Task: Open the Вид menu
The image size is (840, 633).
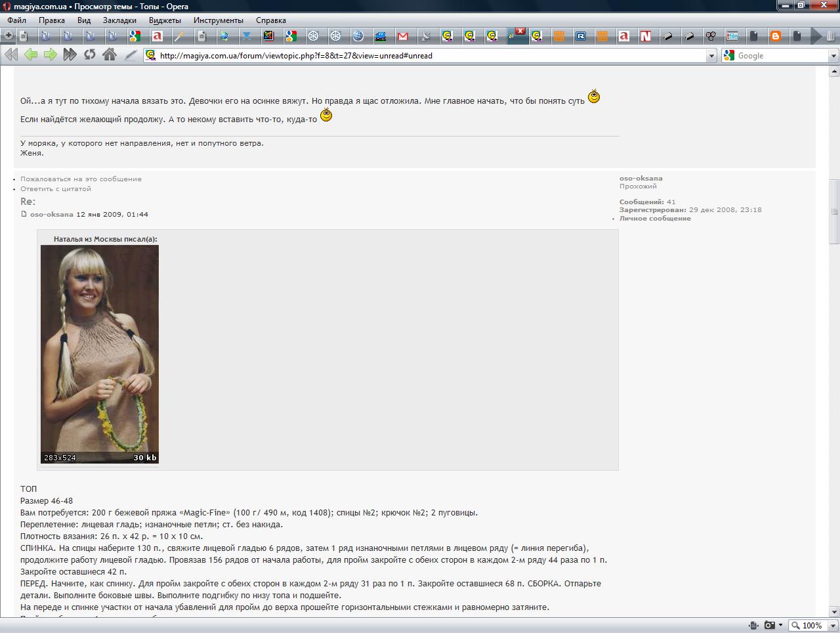Action: 84,20
